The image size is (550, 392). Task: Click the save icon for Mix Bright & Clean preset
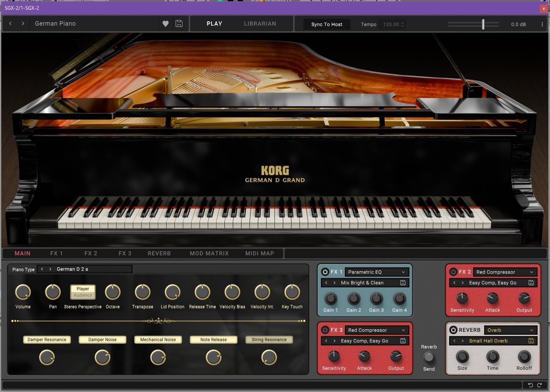coord(402,282)
